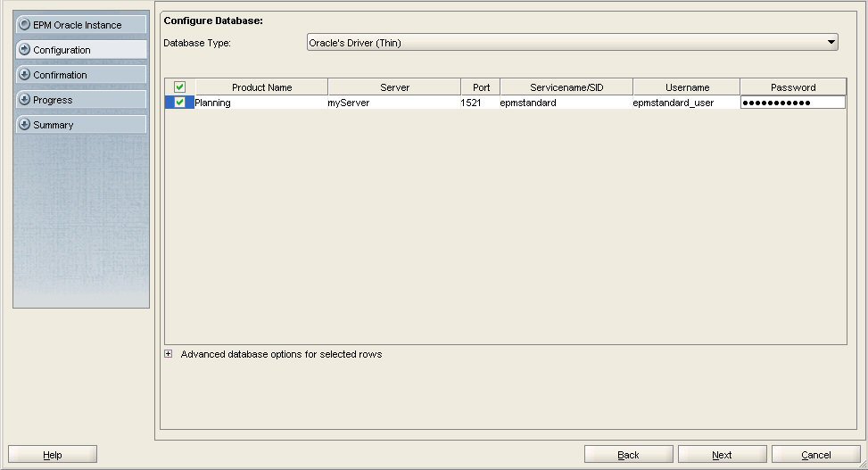Click the Product Name column header
Viewport: 868px width, 470px height.
click(261, 87)
